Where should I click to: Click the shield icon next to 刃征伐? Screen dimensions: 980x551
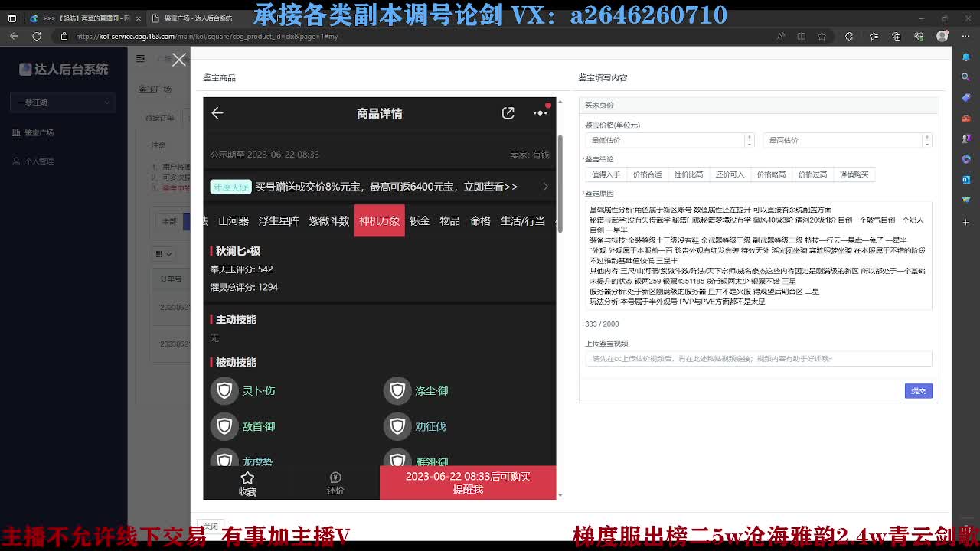(x=397, y=426)
